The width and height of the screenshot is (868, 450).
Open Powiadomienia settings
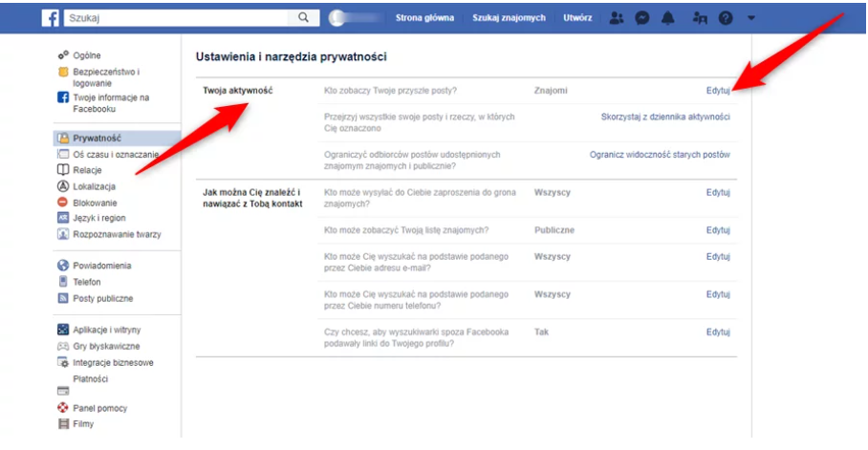pos(102,266)
